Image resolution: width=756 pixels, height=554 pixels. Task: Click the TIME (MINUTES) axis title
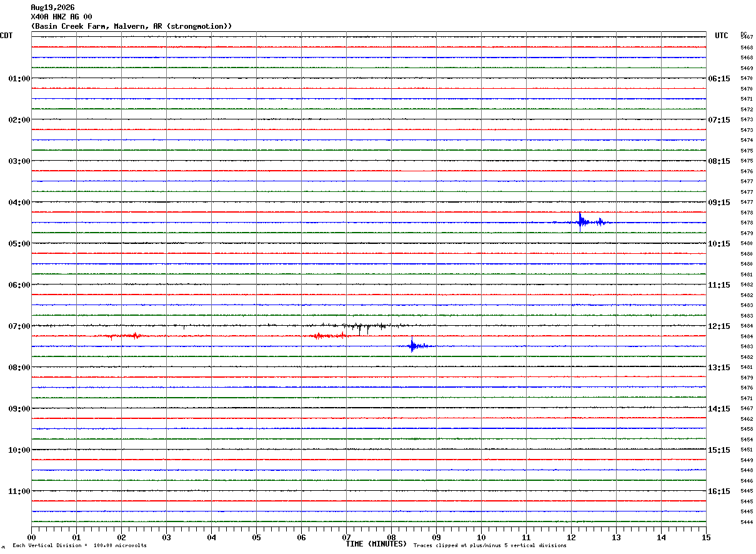[x=376, y=544]
